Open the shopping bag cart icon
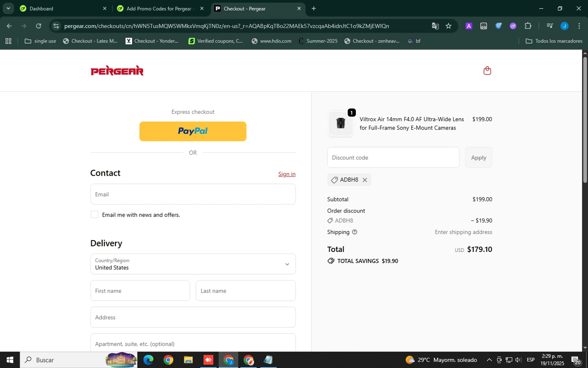 pos(487,71)
